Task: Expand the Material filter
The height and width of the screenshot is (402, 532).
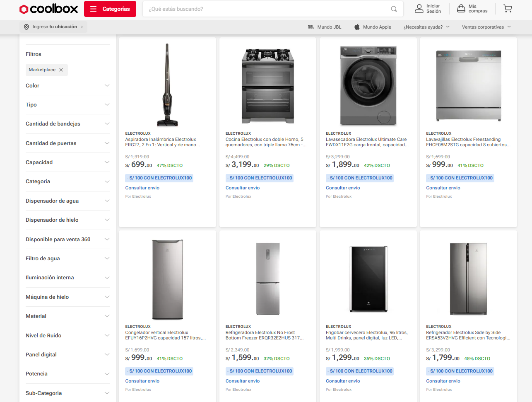Action: (67, 316)
